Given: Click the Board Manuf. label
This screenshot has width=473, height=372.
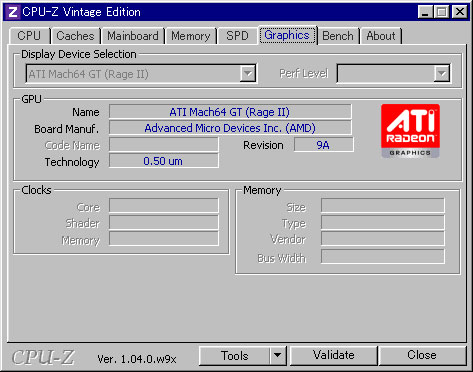Looking at the screenshot, I should (67, 129).
